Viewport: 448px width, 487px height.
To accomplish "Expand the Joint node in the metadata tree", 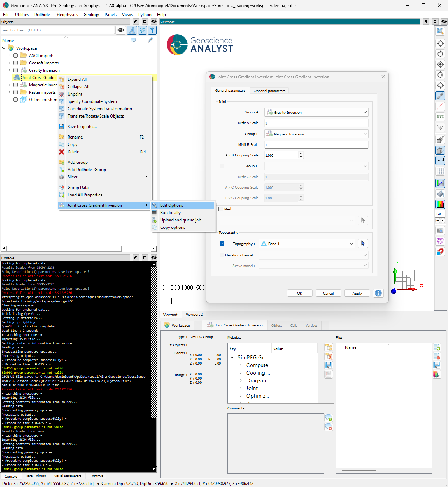I will pyautogui.click(x=241, y=388).
